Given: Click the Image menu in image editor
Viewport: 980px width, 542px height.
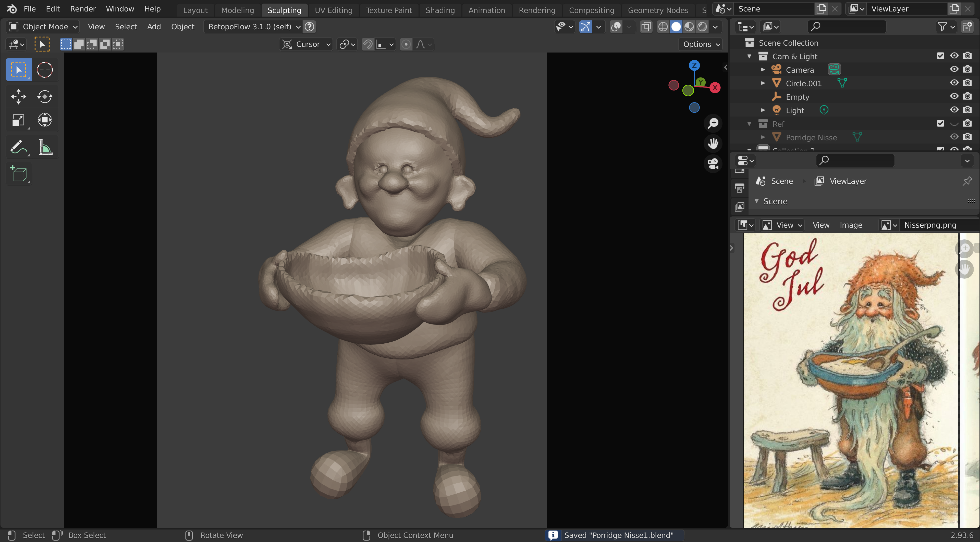Looking at the screenshot, I should (851, 225).
